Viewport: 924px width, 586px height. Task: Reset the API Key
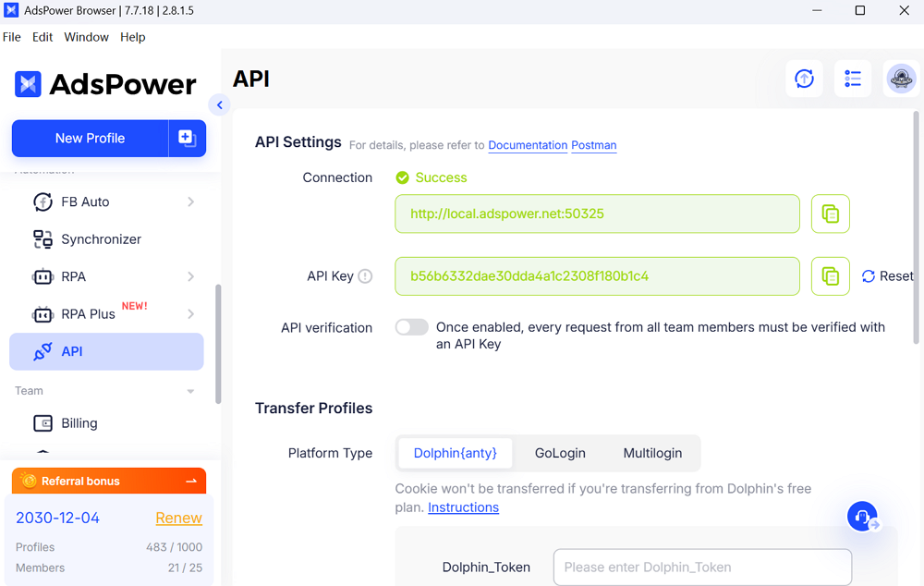(886, 275)
